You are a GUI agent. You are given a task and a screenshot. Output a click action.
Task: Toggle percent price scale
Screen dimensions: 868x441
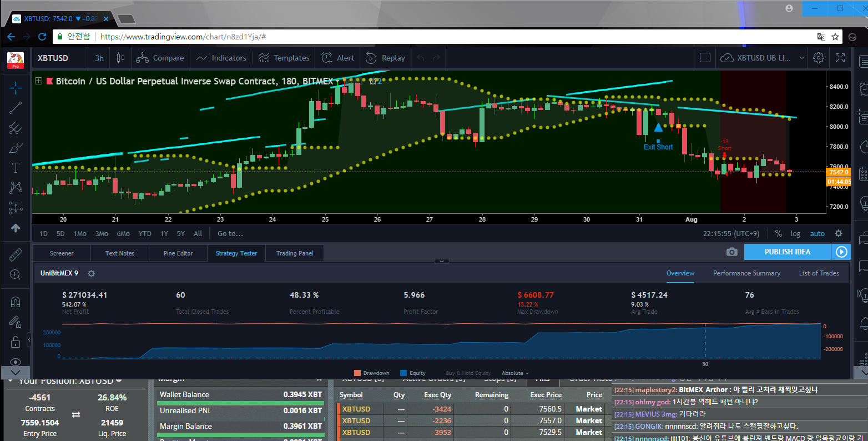pos(779,233)
